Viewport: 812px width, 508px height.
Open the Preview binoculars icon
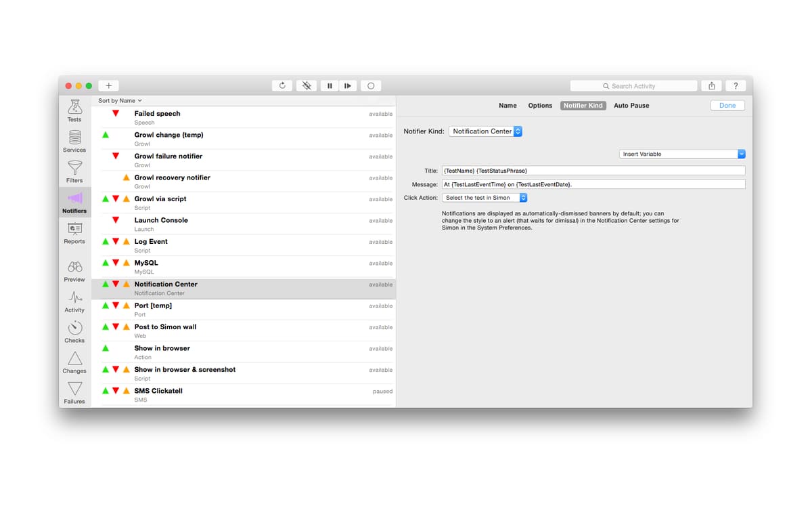click(x=74, y=268)
